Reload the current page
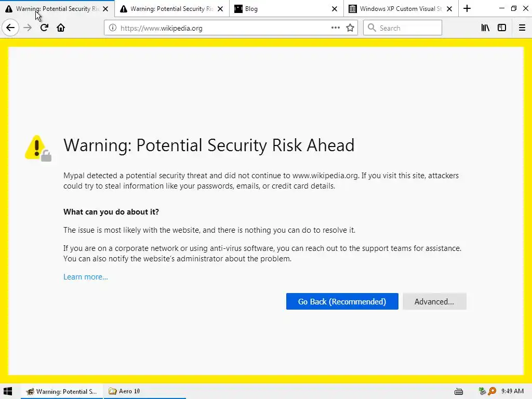 (44, 28)
